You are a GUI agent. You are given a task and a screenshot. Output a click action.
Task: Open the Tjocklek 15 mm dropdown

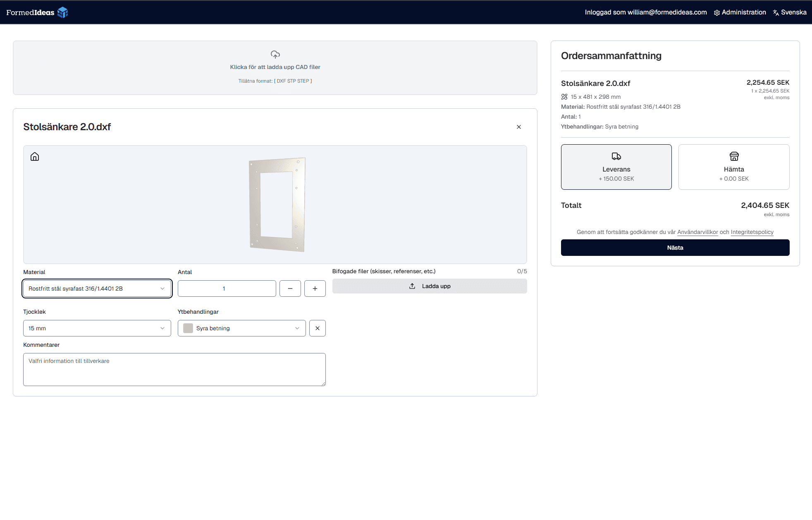97,328
